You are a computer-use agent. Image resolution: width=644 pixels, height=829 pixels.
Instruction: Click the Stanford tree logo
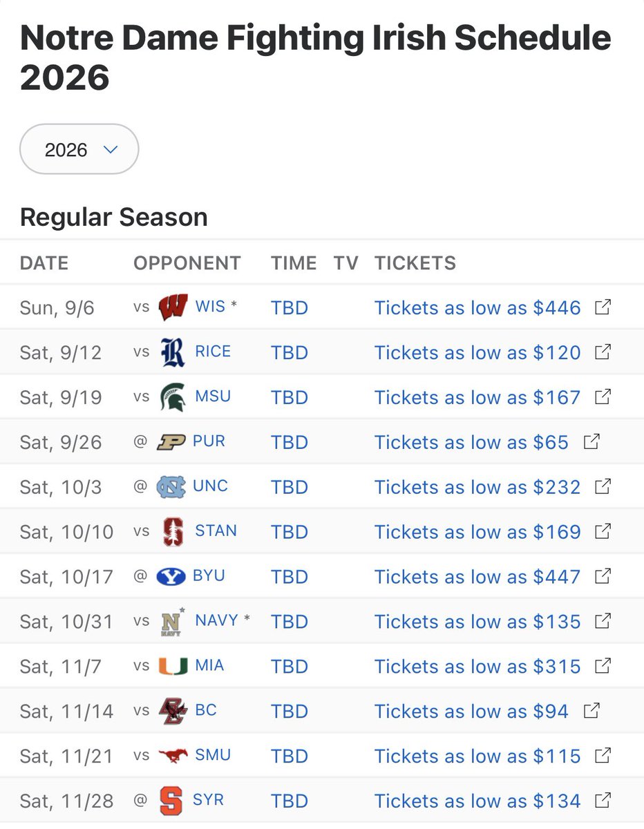(x=173, y=532)
